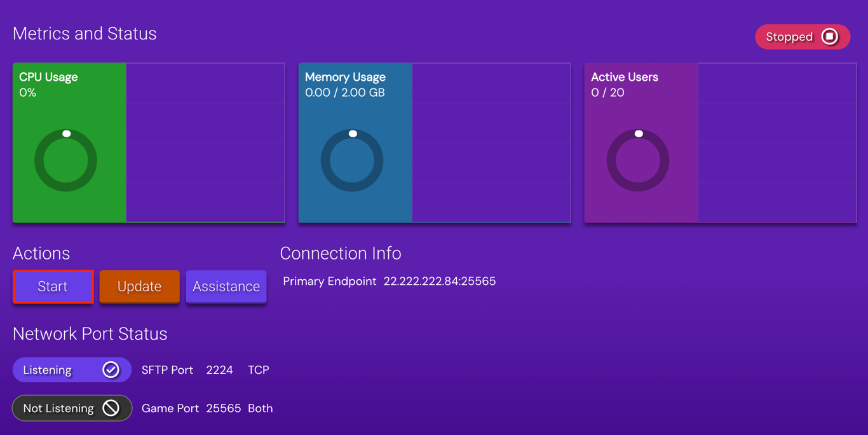Expand the Connection Info section
Image resolution: width=868 pixels, height=435 pixels.
point(341,253)
